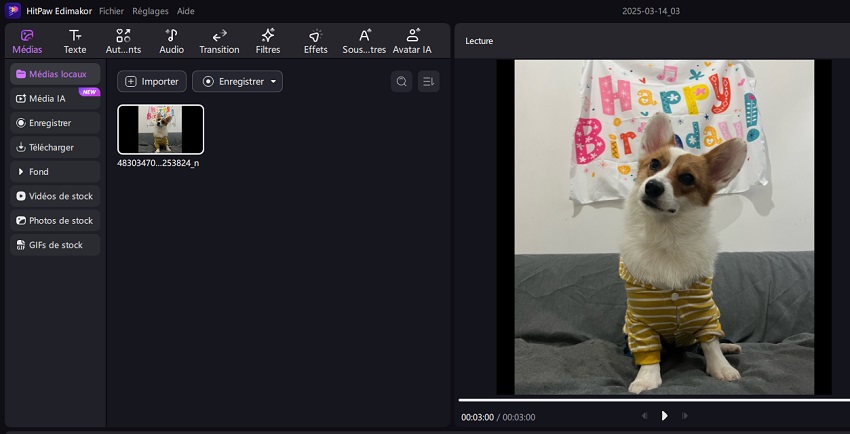Open the Fichier menu
This screenshot has width=850, height=434.
point(111,11)
